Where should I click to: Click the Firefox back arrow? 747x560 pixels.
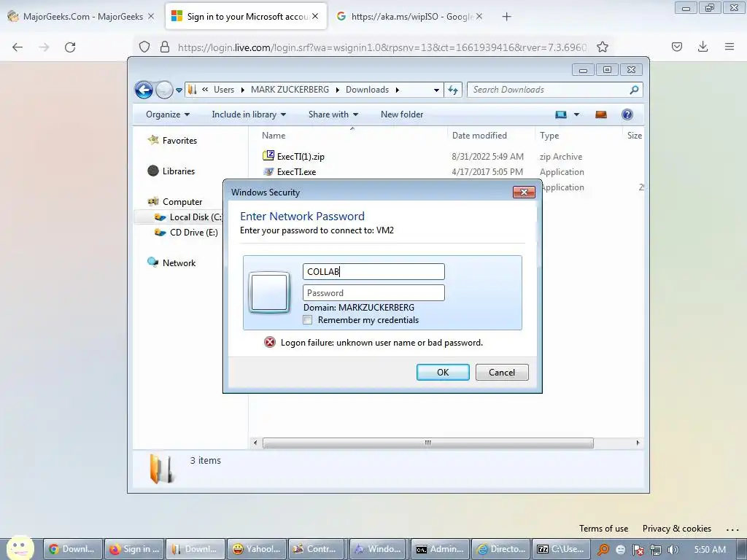click(x=18, y=47)
